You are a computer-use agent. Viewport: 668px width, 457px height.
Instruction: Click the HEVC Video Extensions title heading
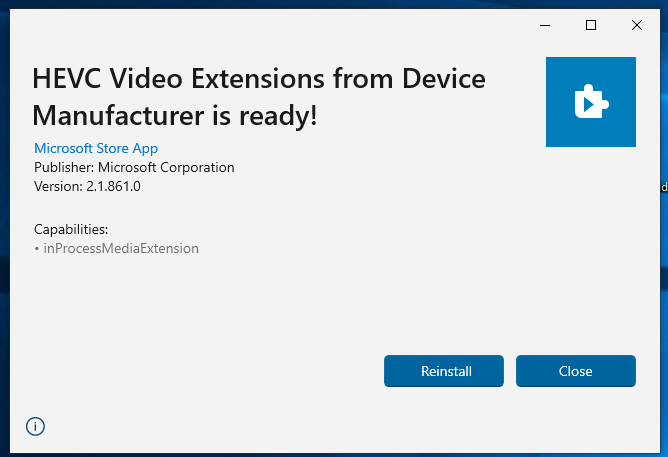(x=259, y=97)
